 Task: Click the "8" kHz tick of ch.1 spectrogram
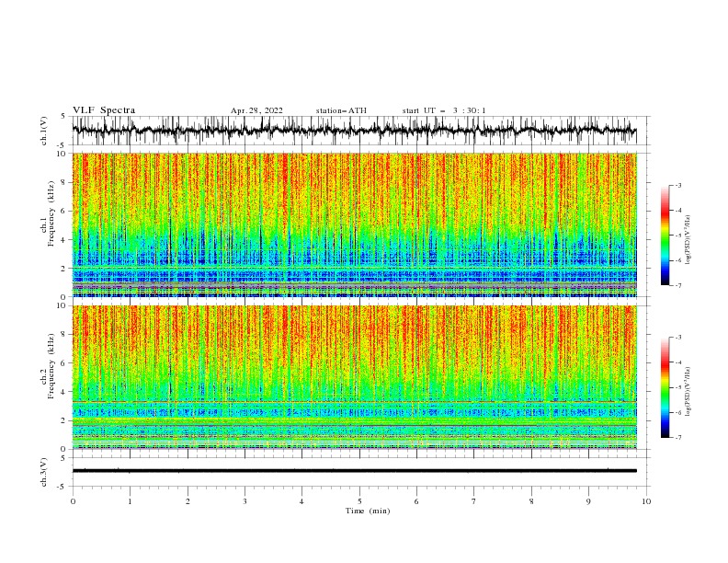click(64, 182)
